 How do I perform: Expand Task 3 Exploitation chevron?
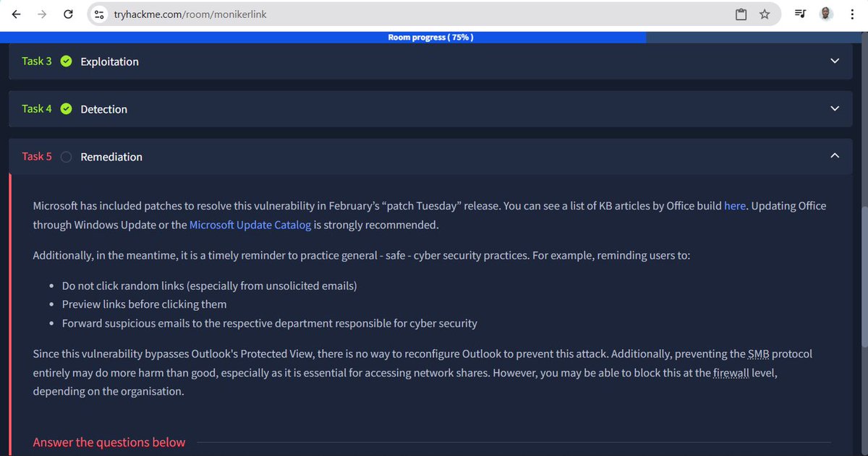tap(835, 61)
